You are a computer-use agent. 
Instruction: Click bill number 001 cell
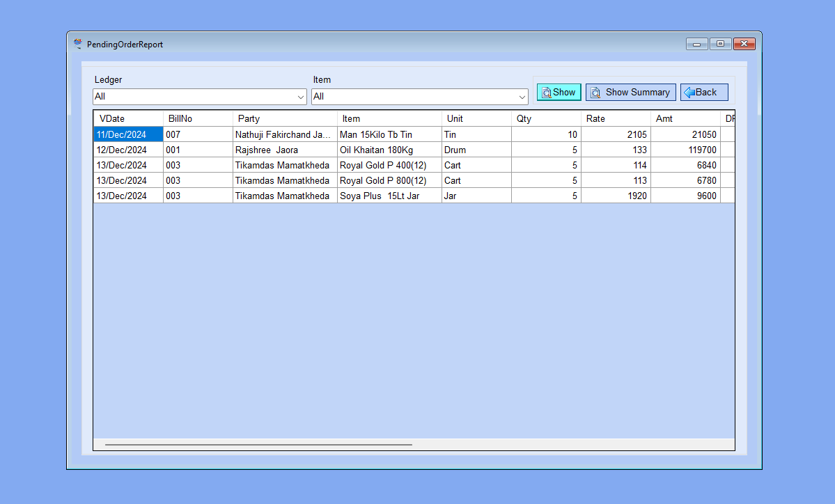198,150
